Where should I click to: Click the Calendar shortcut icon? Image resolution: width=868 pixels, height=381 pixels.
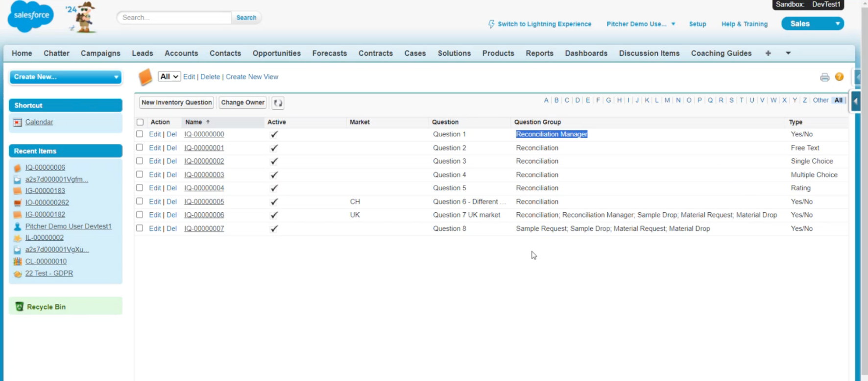point(18,122)
